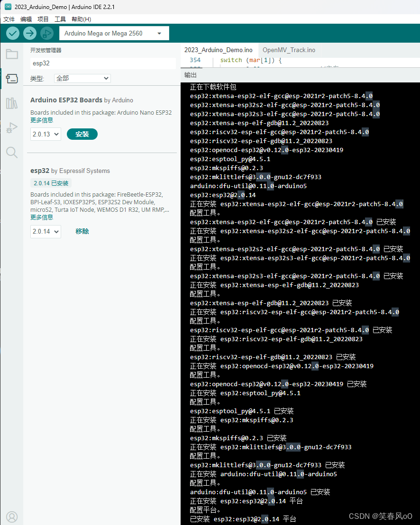Open the Search magnifier sidebar icon
Viewport: 420px width, 525px height.
coord(12,153)
